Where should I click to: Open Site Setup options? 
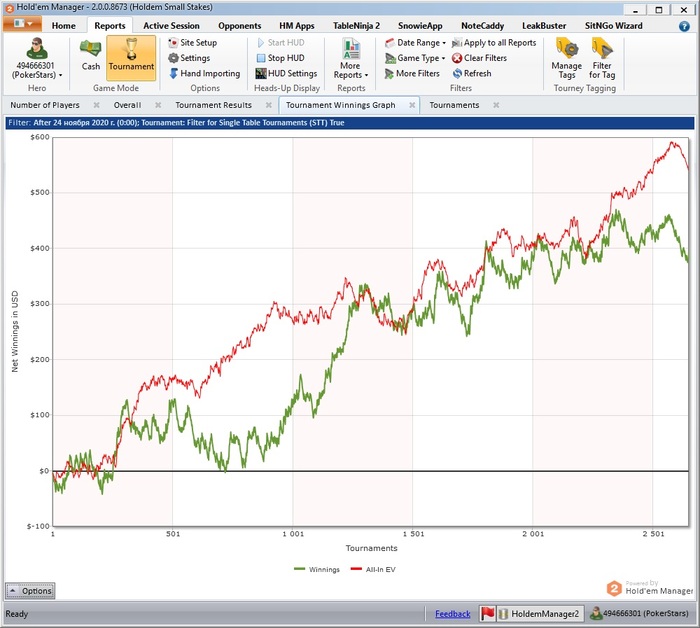(x=193, y=43)
